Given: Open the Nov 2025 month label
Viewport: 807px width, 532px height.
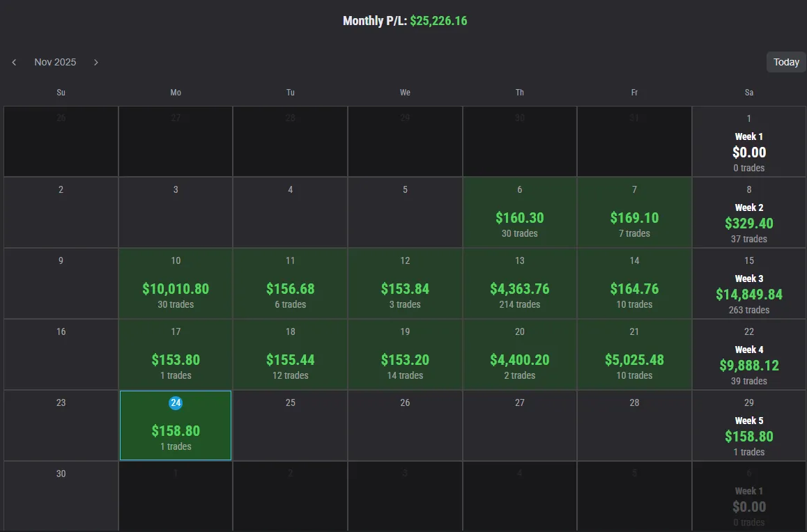Looking at the screenshot, I should tap(55, 62).
